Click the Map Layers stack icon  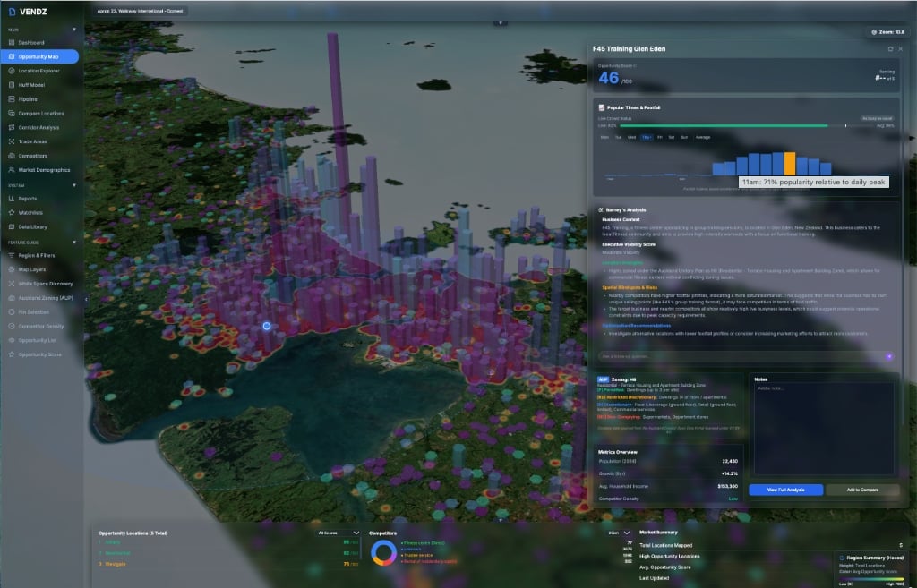point(12,269)
